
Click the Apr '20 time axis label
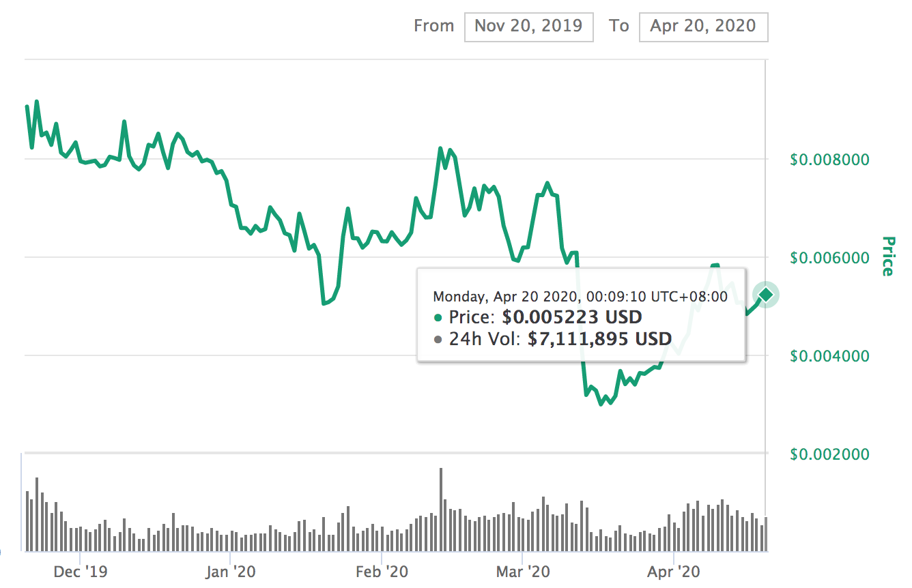point(673,572)
